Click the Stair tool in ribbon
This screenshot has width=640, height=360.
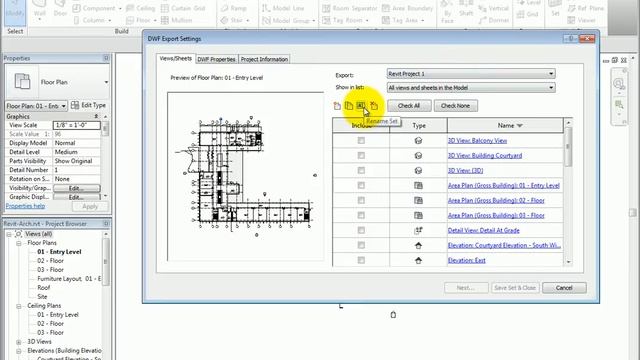pos(235,20)
